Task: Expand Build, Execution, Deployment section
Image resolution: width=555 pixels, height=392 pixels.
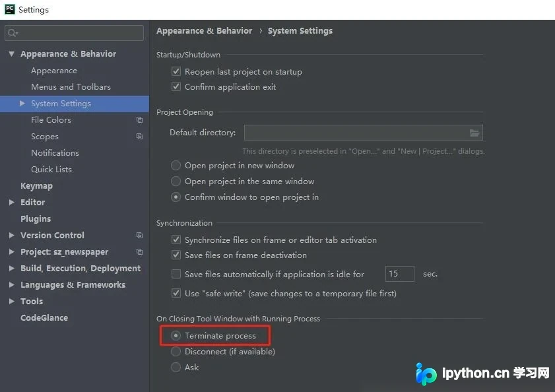Action: click(12, 268)
